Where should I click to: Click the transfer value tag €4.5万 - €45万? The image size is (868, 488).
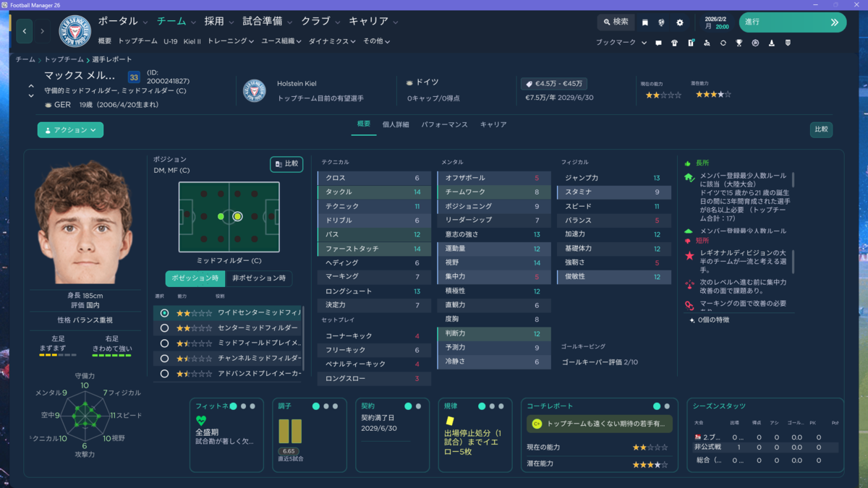click(556, 83)
